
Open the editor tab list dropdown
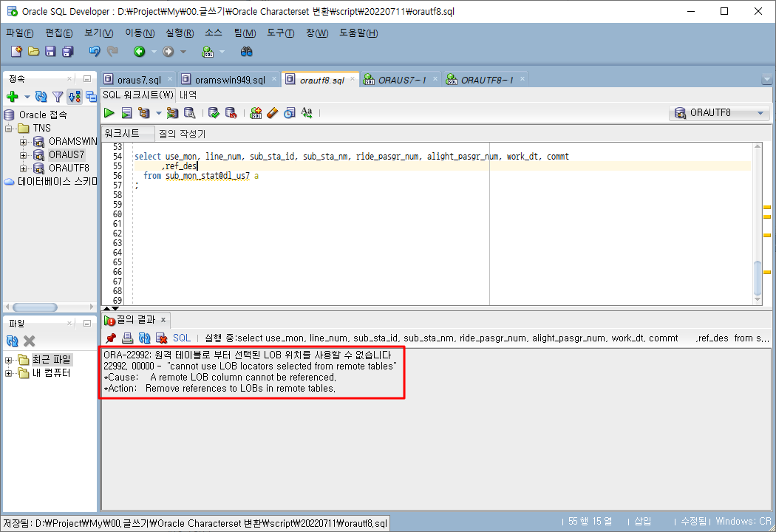coord(766,79)
